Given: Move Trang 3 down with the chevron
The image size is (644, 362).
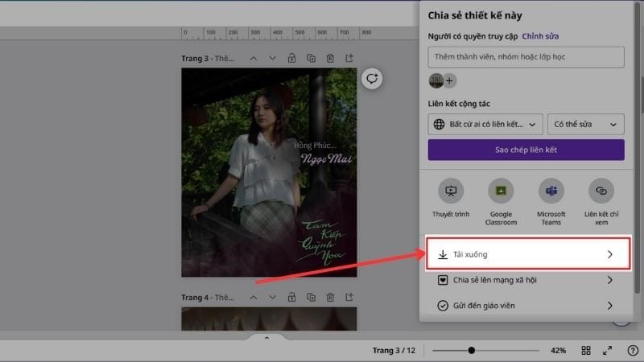Looking at the screenshot, I should click(272, 58).
